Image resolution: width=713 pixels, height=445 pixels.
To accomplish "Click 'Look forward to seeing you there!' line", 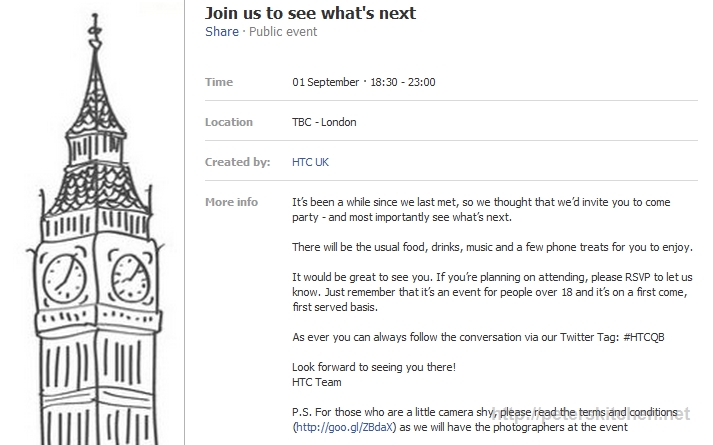I will 374,367.
